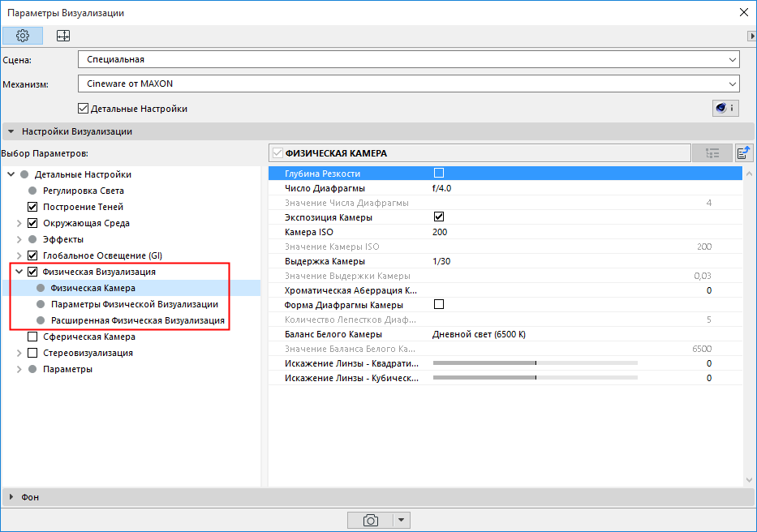This screenshot has height=532, width=757.
Task: Click the Значение Числа Диафрагмы row
Action: click(505, 203)
